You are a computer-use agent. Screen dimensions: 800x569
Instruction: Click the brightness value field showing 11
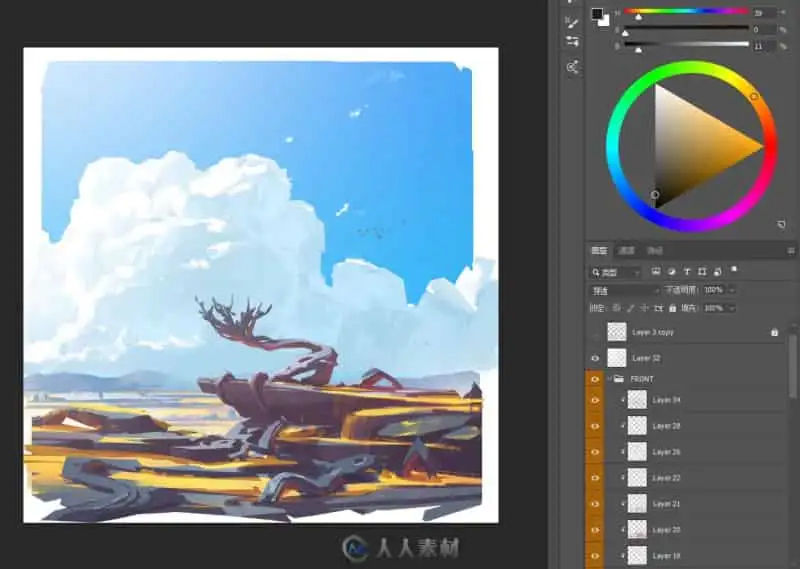[763, 46]
